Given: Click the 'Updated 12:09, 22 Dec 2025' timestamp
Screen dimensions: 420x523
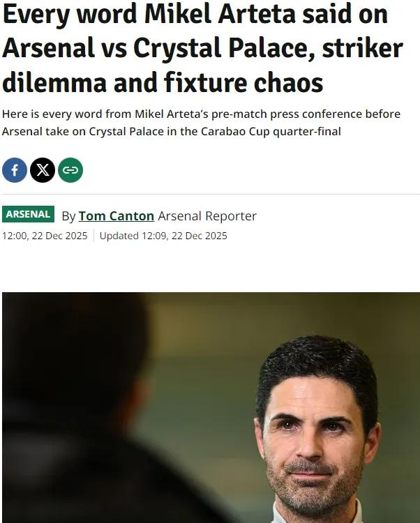Looking at the screenshot, I should [163, 236].
